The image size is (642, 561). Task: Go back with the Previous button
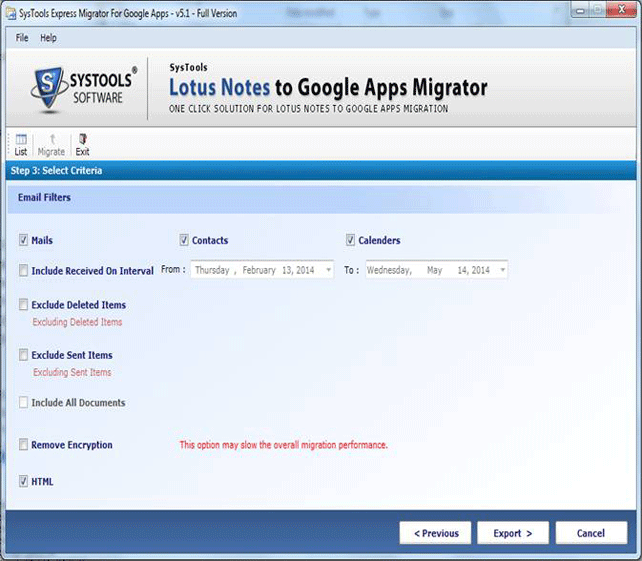tap(435, 533)
